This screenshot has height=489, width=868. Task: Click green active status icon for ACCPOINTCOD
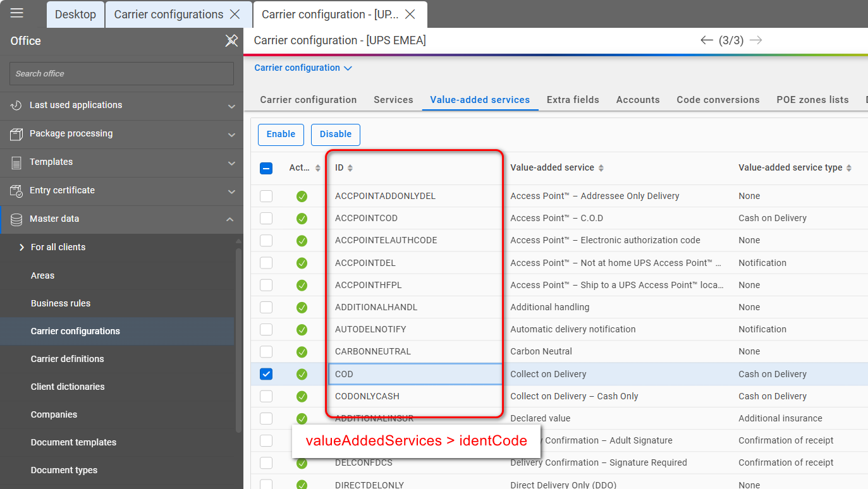click(x=302, y=219)
